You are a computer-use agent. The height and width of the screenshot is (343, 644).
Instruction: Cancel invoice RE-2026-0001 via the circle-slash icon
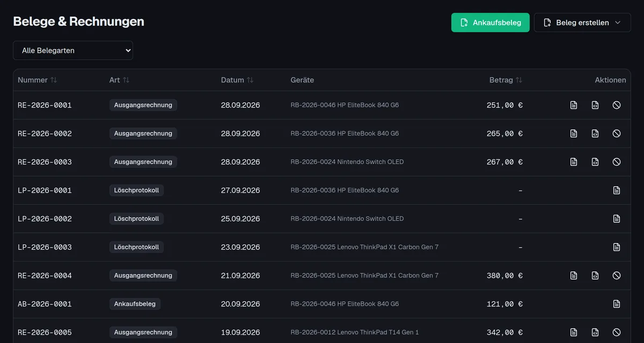[x=617, y=105]
